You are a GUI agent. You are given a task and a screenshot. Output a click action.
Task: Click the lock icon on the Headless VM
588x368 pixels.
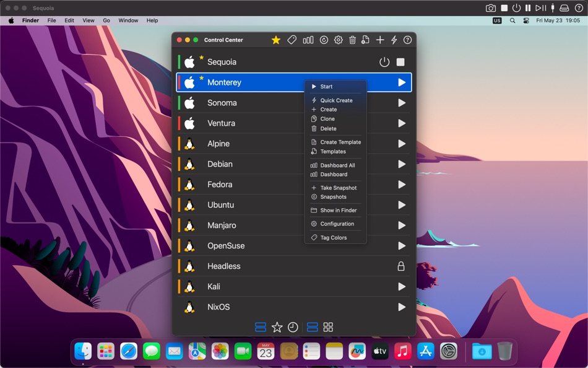401,266
